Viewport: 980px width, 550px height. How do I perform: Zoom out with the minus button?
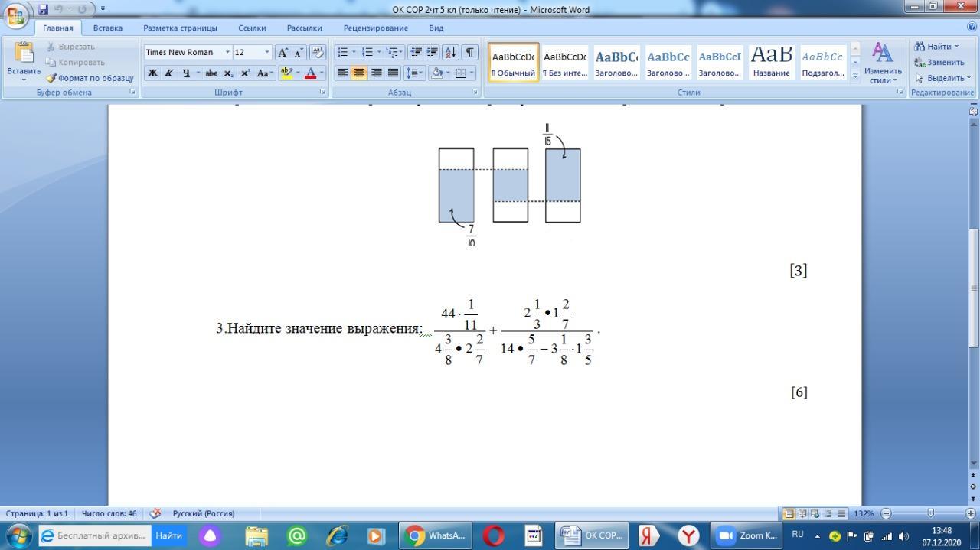point(886,513)
